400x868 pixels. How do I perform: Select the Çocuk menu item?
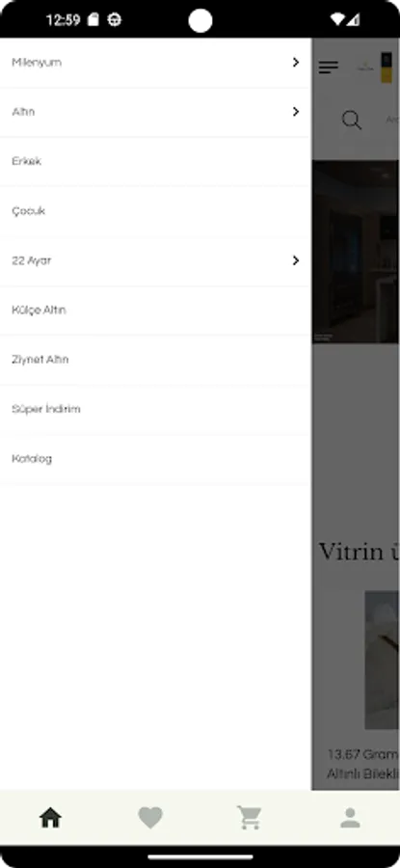155,211
